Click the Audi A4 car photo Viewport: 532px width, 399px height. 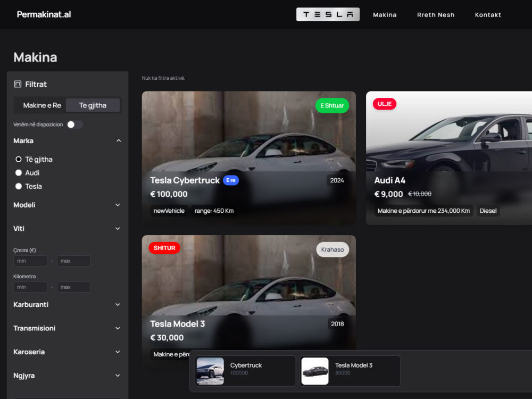coord(449,132)
